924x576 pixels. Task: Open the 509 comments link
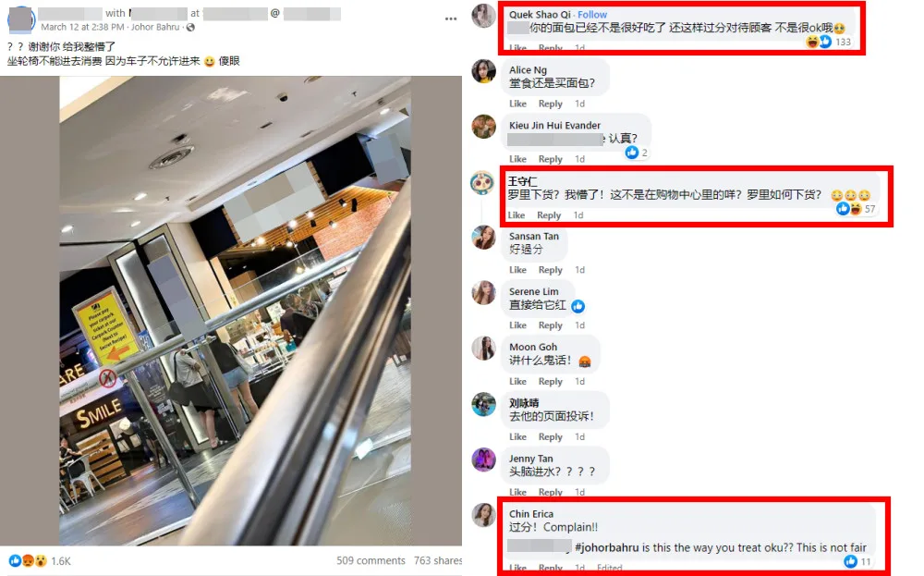[371, 560]
